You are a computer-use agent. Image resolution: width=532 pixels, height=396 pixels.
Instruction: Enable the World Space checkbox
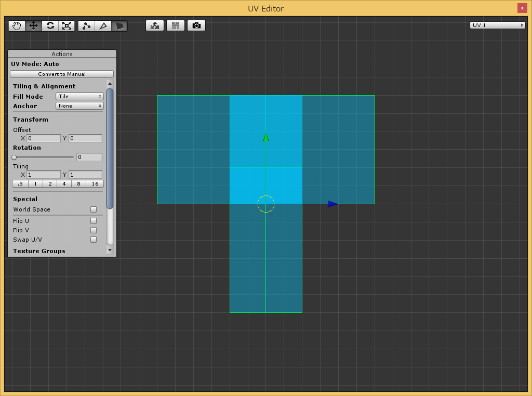(94, 209)
